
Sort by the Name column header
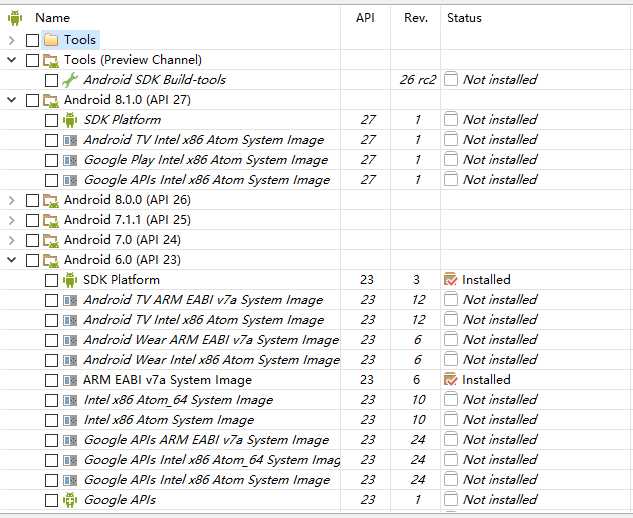click(x=52, y=18)
